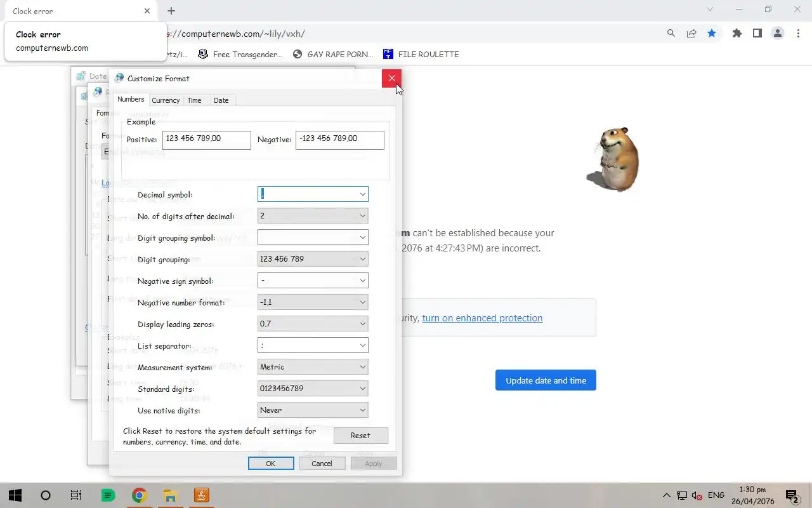This screenshot has width=812, height=508.
Task: Expand No. of digits after decimal dropdown
Action: 313,216
